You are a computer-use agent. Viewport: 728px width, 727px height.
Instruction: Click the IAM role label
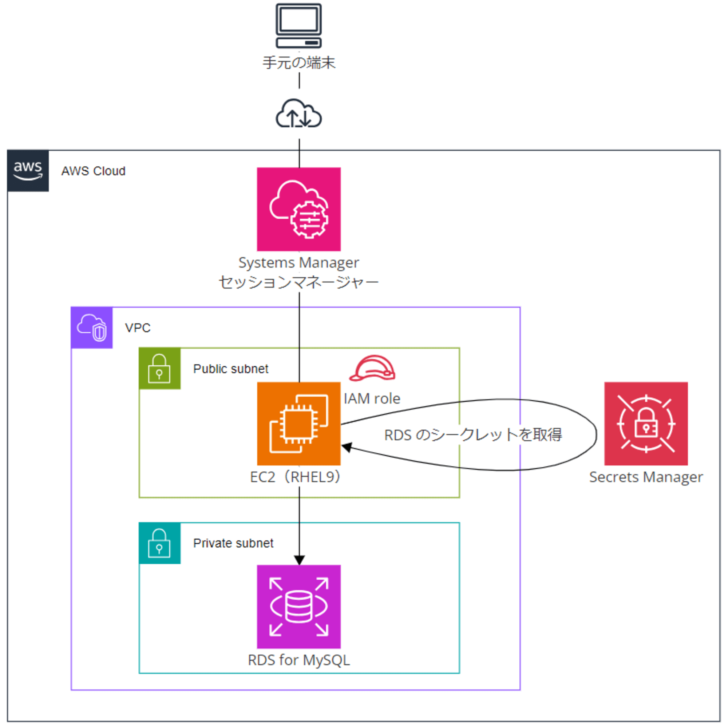click(x=372, y=398)
